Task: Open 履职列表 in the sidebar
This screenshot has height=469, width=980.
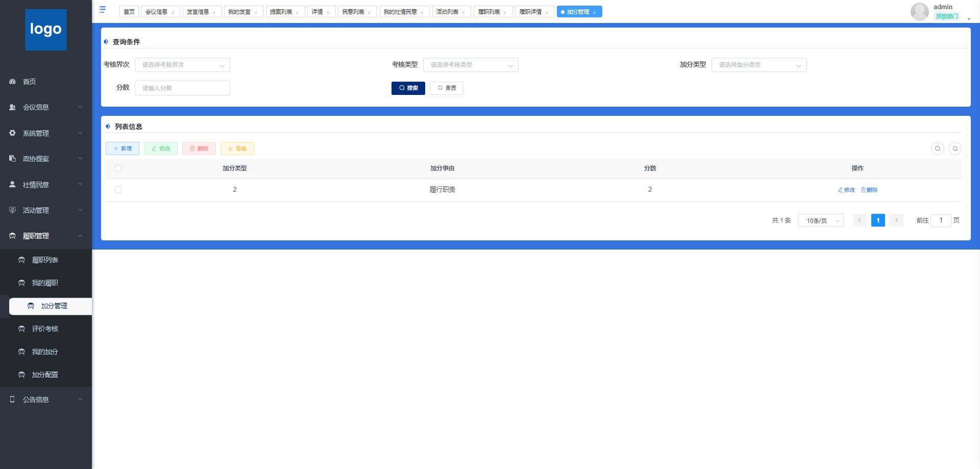Action: pyautogui.click(x=45, y=260)
